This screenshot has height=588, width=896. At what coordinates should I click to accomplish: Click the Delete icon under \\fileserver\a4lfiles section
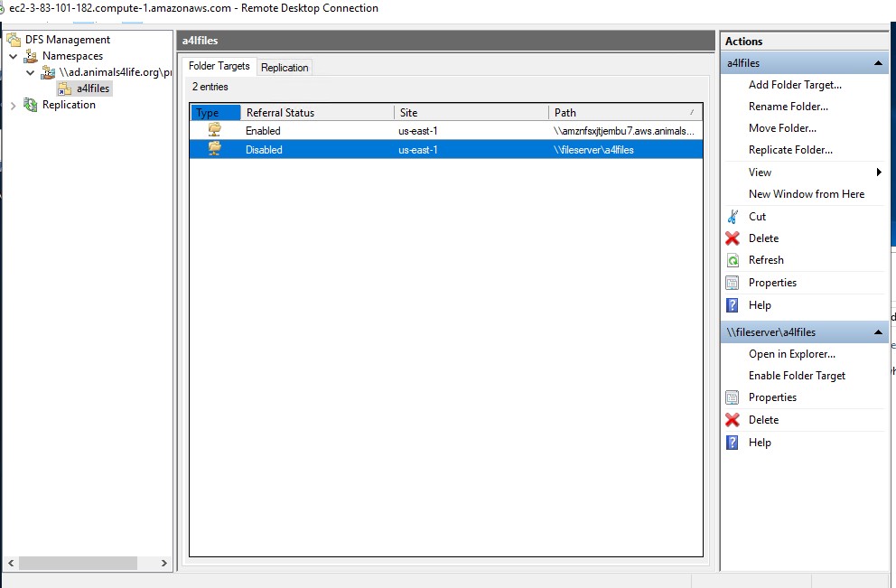point(733,419)
